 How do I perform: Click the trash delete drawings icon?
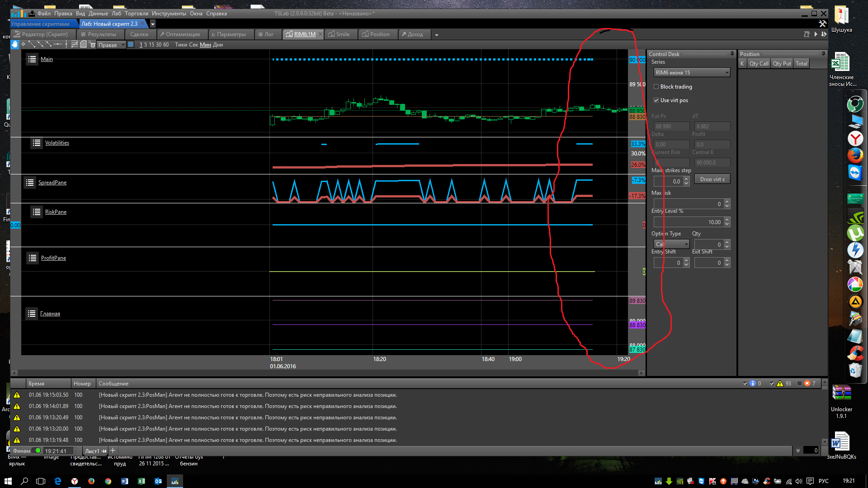(92, 44)
